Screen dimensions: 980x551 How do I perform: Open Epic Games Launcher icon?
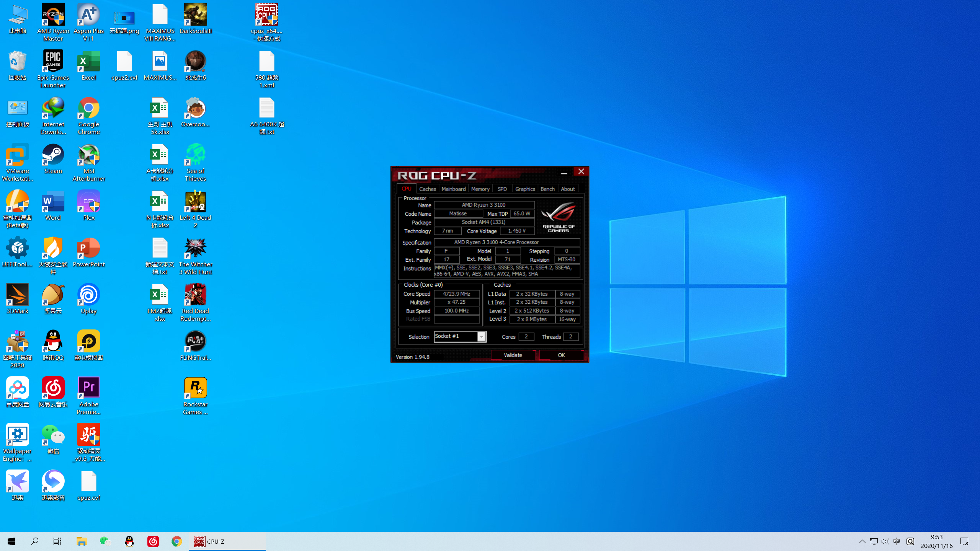pyautogui.click(x=53, y=69)
